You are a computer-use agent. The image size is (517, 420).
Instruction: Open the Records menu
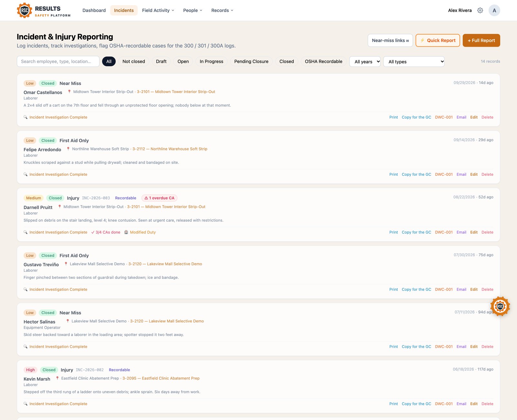click(222, 10)
